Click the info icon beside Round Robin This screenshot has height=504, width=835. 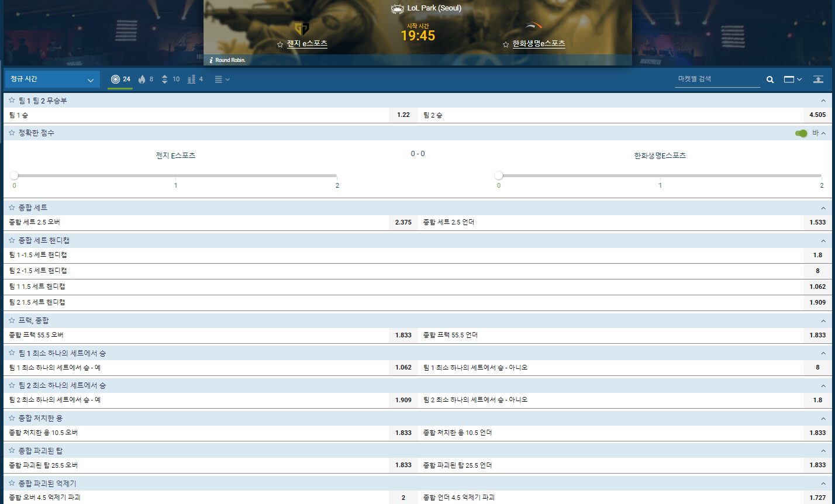[211, 60]
